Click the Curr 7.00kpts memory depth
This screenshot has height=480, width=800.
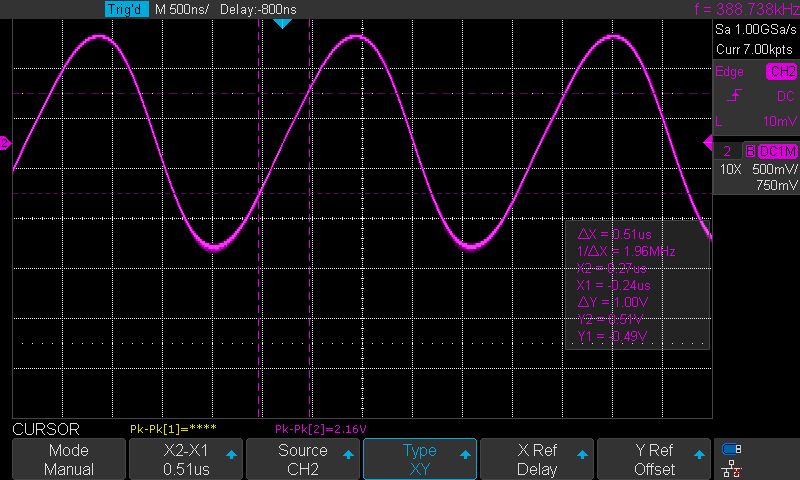point(755,49)
